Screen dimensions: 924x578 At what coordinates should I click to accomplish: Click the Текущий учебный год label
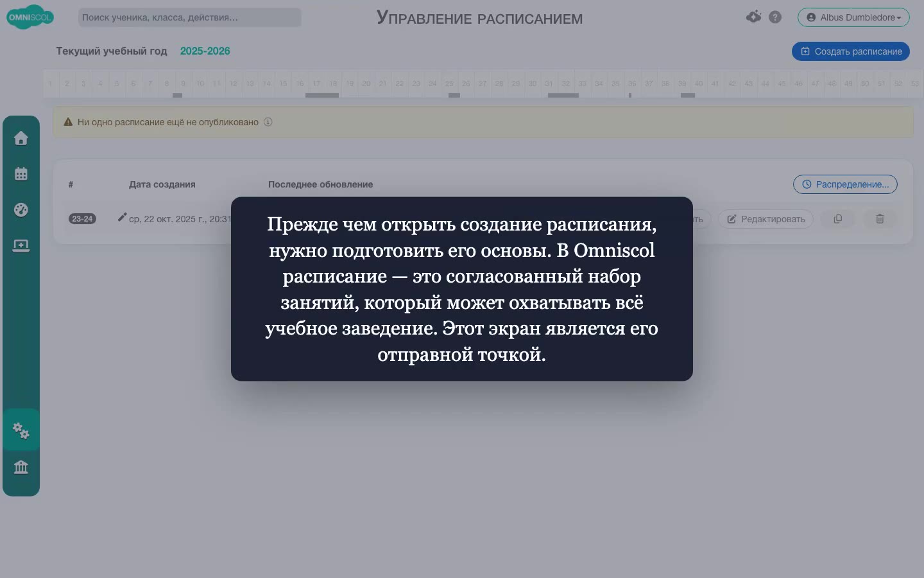pos(112,51)
